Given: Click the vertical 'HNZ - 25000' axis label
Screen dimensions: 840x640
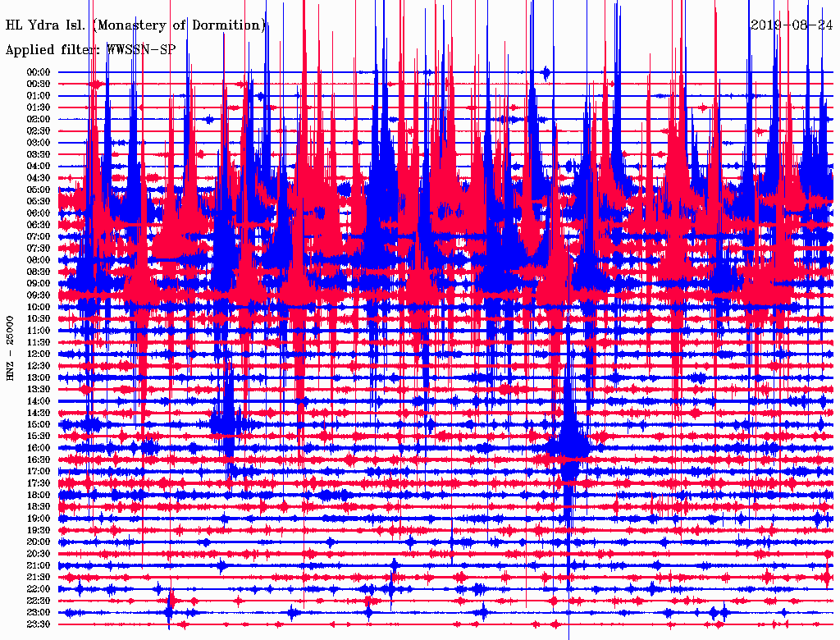Looking at the screenshot, I should click(x=10, y=349).
